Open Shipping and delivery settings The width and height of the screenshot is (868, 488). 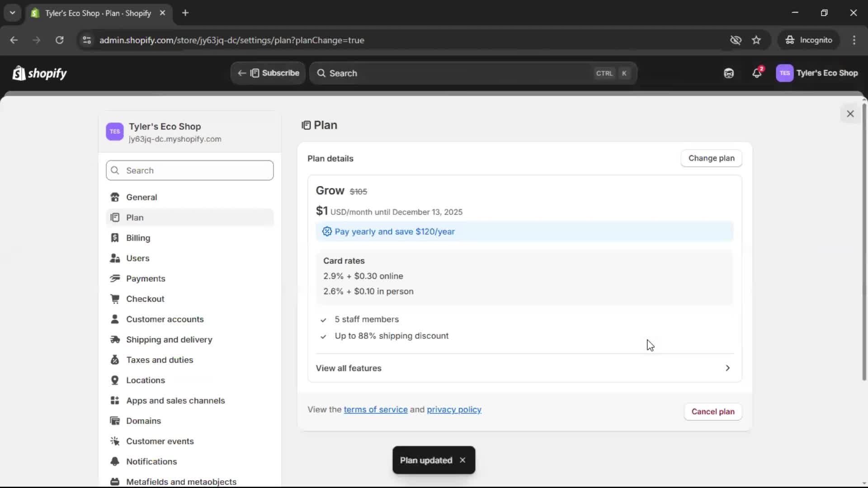(x=190, y=340)
